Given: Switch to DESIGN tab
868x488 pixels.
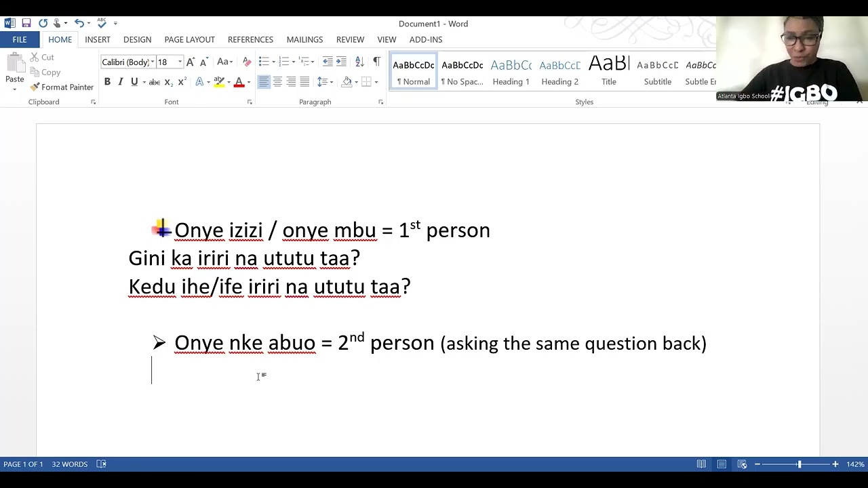Looking at the screenshot, I should coord(137,39).
